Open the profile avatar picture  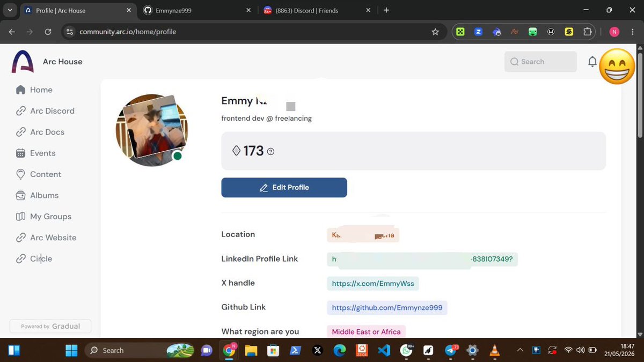(x=152, y=130)
